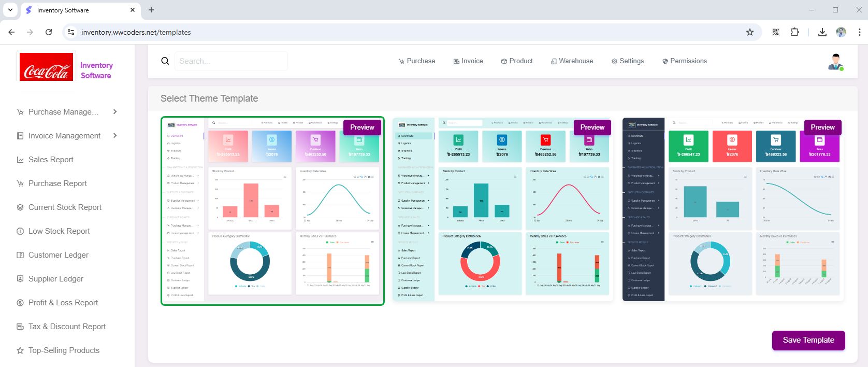Select the teal theme template thumbnail
This screenshot has width=868, height=367.
click(503, 209)
